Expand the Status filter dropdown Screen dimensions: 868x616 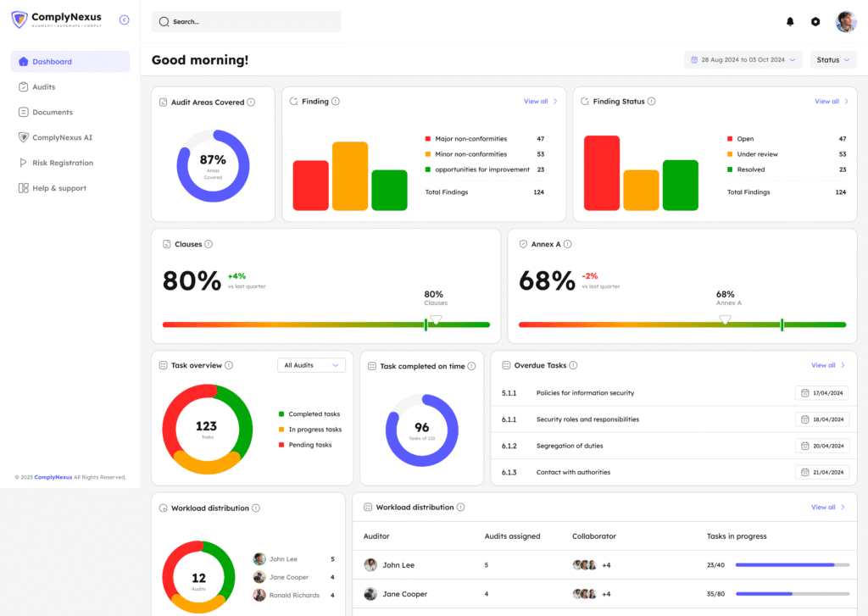(832, 60)
